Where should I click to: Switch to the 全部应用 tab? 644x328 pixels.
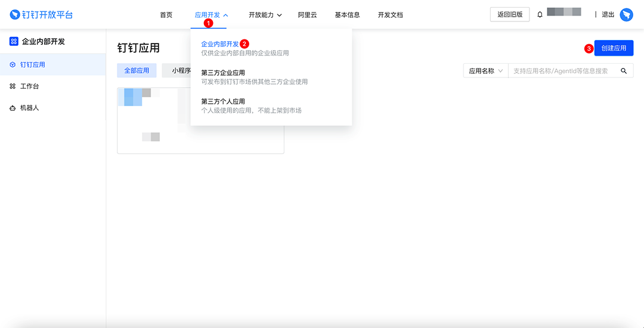(x=137, y=70)
